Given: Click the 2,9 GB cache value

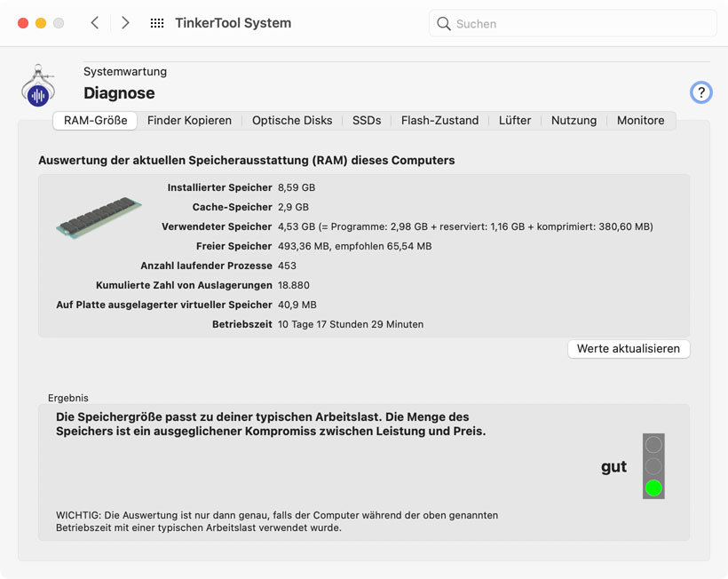Looking at the screenshot, I should (293, 207).
